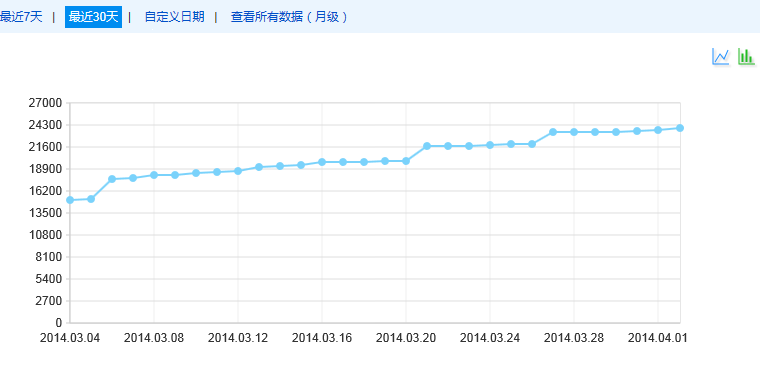Screen dimensions: 762x371
Task: Click the data point at 2014.03.16
Action: [322, 162]
